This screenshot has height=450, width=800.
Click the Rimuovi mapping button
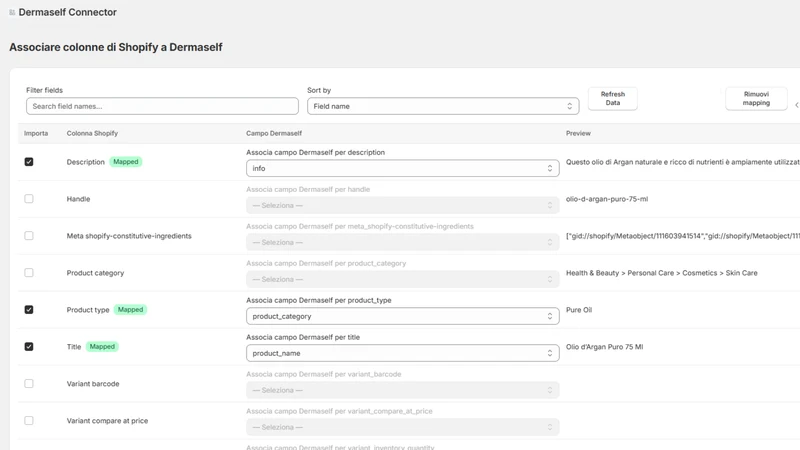pyautogui.click(x=756, y=98)
